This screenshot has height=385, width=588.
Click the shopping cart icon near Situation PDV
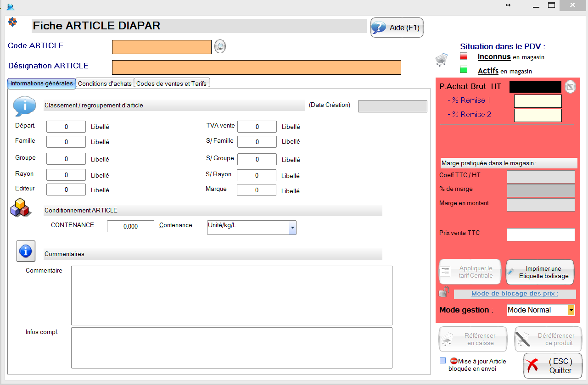441,60
